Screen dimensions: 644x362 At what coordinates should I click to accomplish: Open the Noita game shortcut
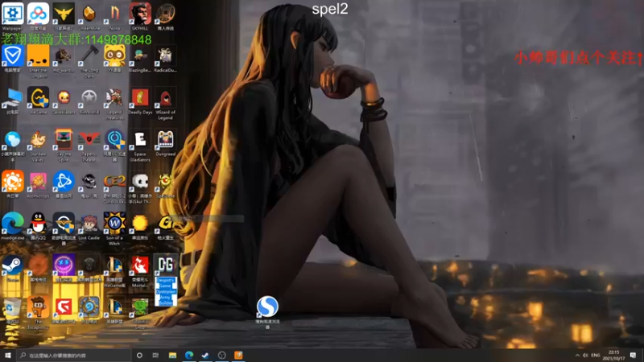[x=114, y=15]
